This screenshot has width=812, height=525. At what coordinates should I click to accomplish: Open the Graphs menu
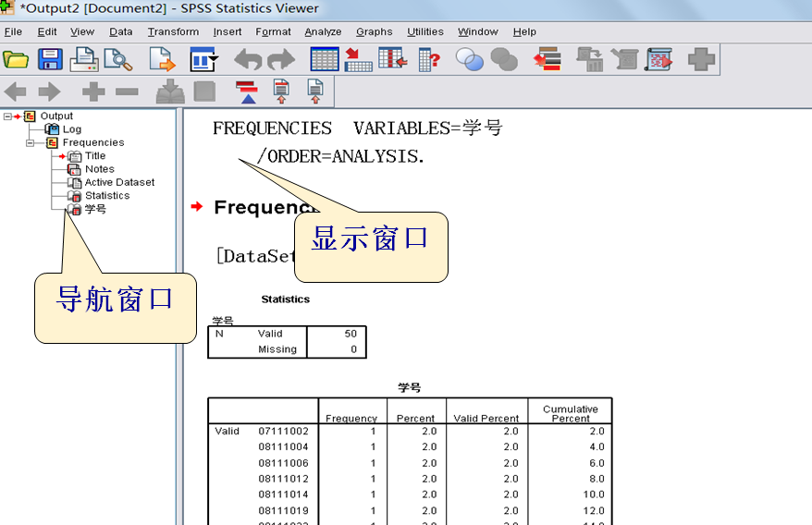pos(375,32)
